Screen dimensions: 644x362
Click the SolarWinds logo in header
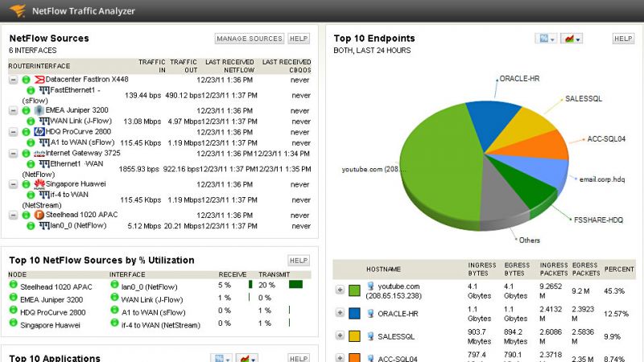(18, 10)
